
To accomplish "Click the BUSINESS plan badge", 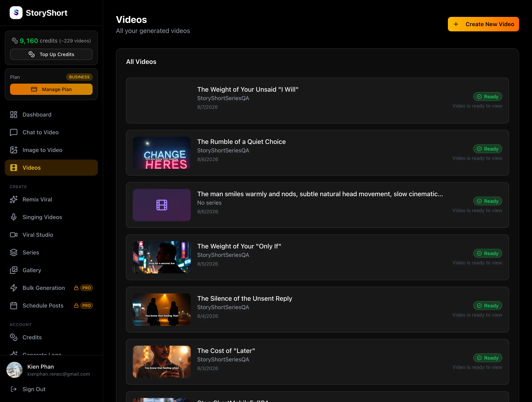I will (x=79, y=77).
